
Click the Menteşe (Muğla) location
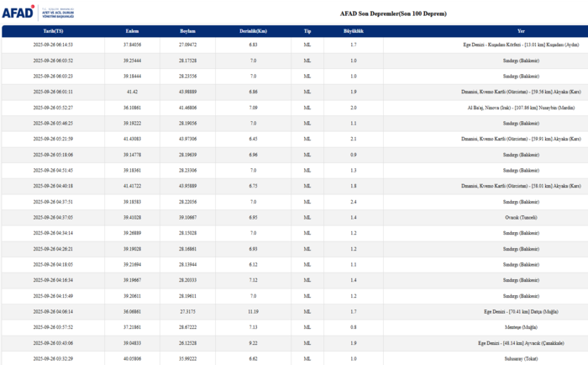pos(521,327)
